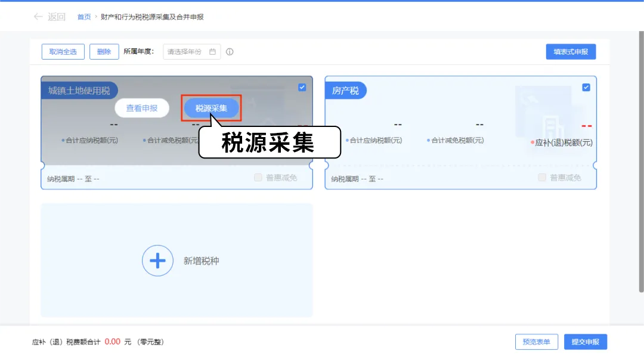Click 合计减免税额(元) on 房产税 card
This screenshot has height=357, width=644.
click(x=457, y=140)
